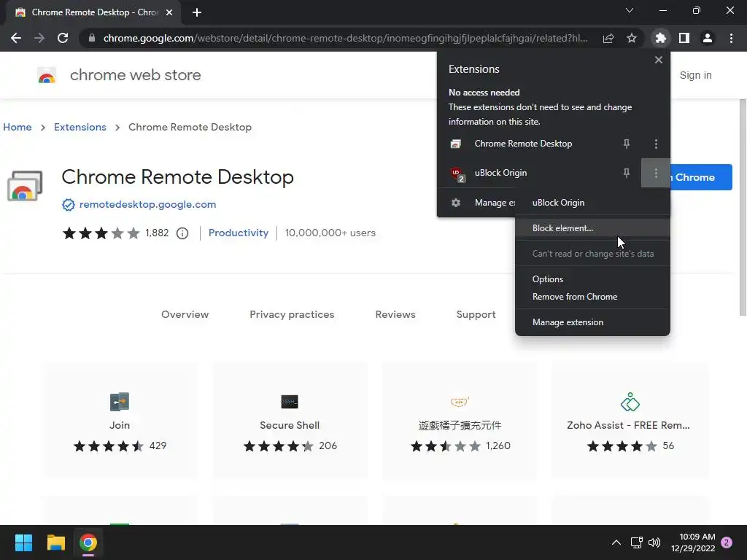The width and height of the screenshot is (747, 560).
Task: Toggle the Extensions puzzle icon
Action: 660,38
